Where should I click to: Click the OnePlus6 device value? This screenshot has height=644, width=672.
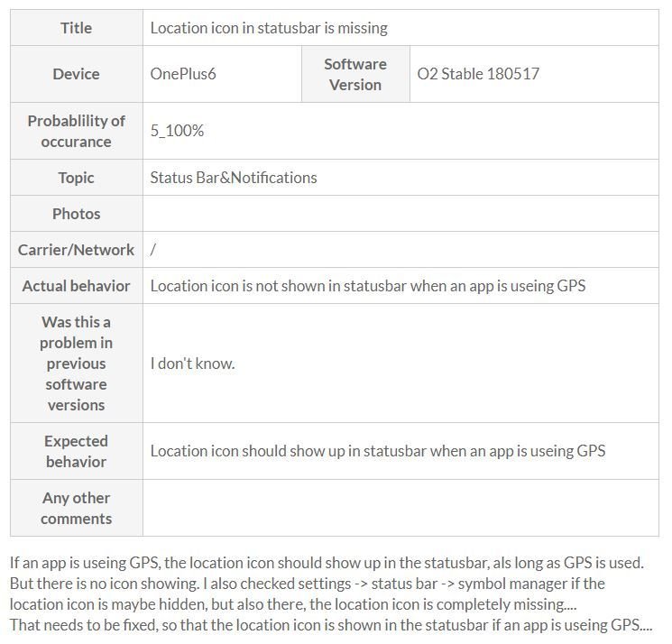[183, 74]
